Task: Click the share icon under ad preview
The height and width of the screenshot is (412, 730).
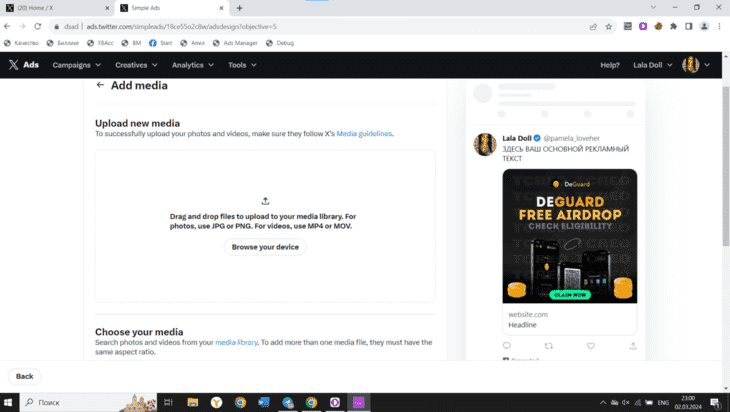Action: click(633, 345)
